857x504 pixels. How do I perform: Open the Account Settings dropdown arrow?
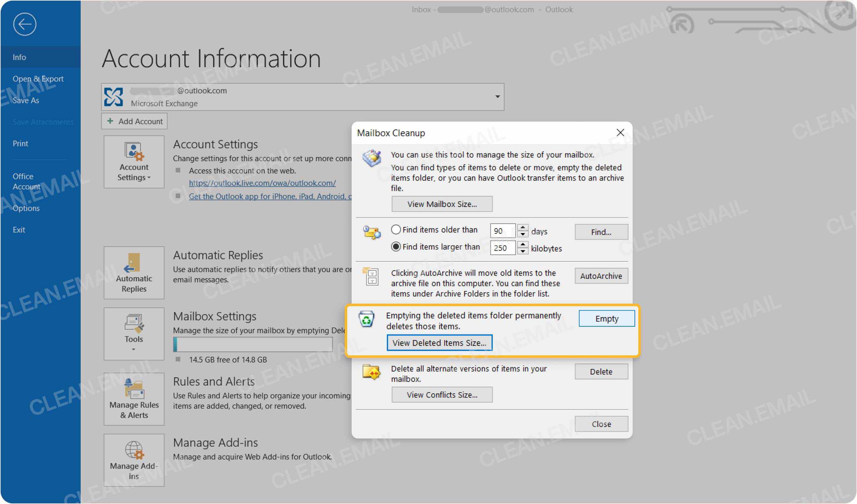coord(150,178)
